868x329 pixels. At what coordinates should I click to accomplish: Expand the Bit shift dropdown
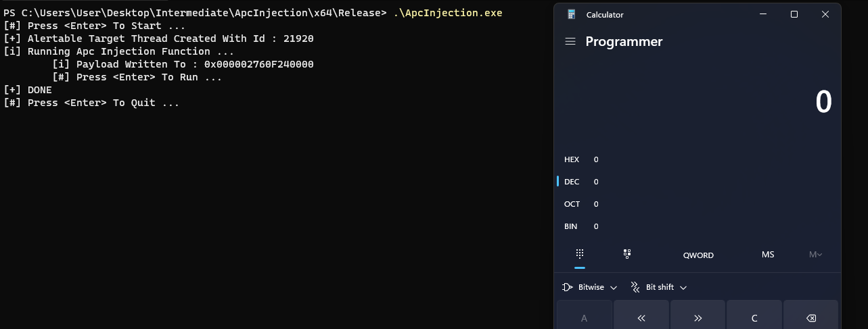(659, 287)
